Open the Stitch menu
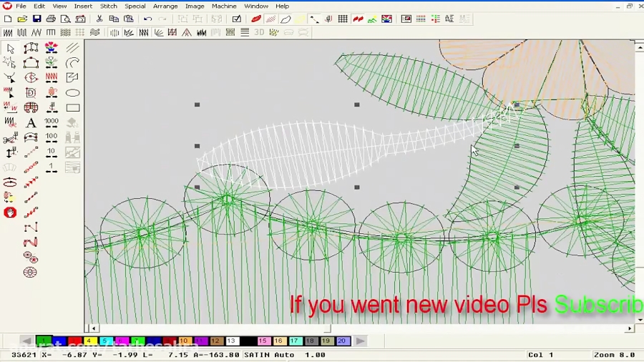 pyautogui.click(x=108, y=6)
